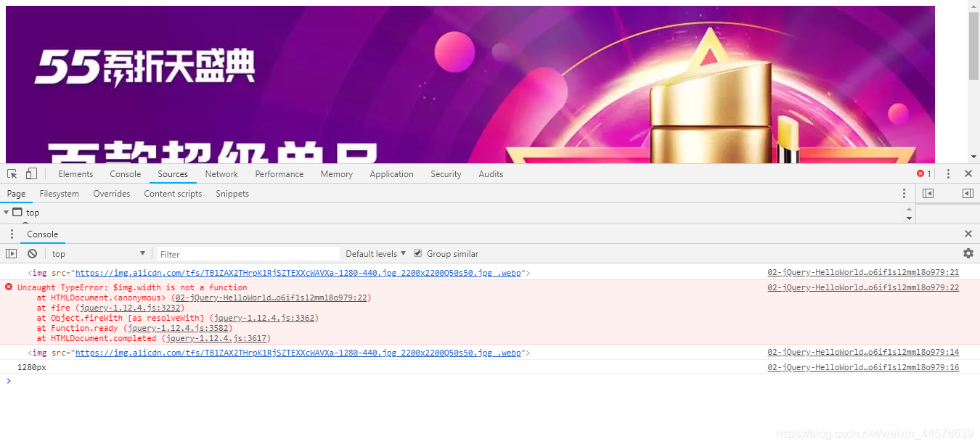Open the console drawer's three-dot menu
The height and width of the screenshot is (447, 980).
pyautogui.click(x=12, y=234)
